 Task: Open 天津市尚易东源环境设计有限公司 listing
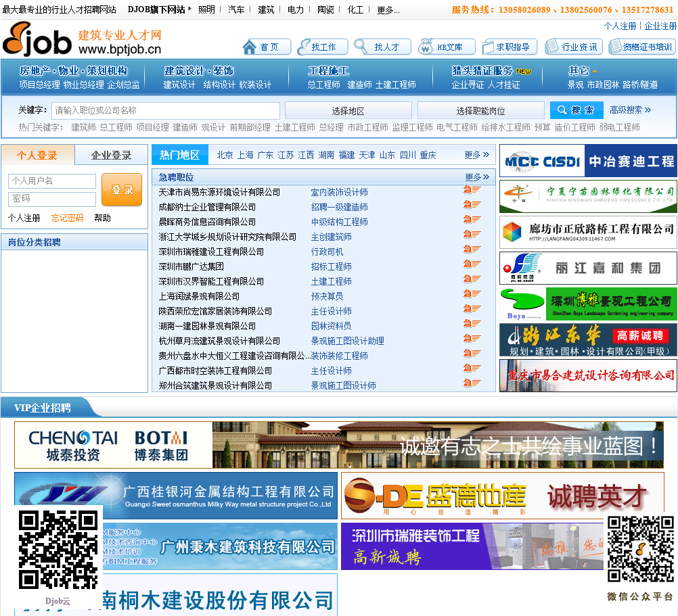[x=219, y=192]
